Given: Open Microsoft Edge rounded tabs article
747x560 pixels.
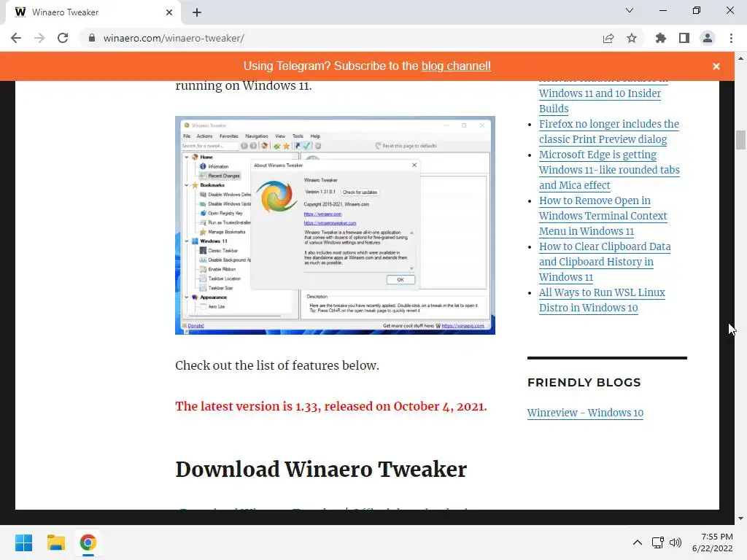Looking at the screenshot, I should 609,170.
